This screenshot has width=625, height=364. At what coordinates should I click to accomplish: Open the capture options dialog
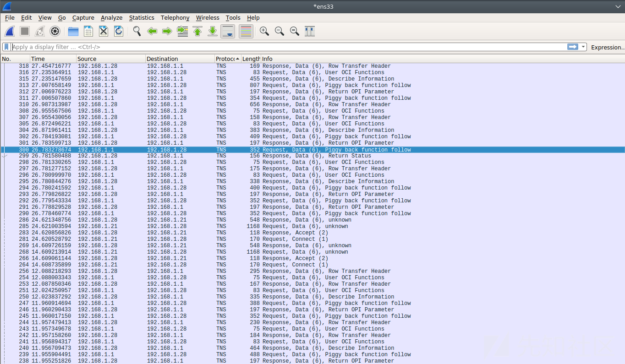55,31
